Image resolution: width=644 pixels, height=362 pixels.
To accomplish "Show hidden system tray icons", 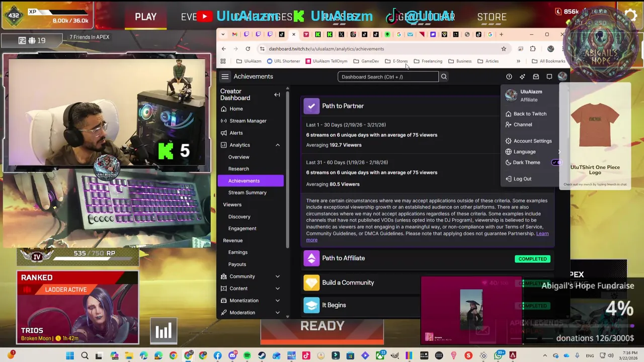I will 545,356.
